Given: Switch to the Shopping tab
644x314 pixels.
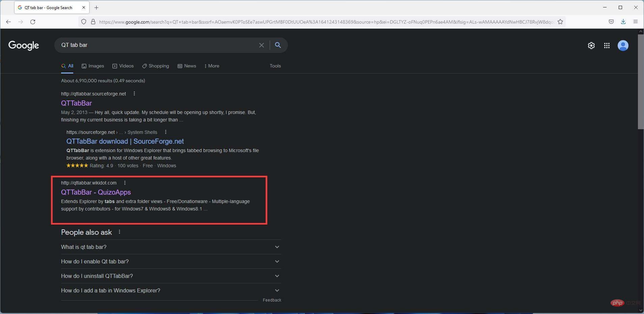Looking at the screenshot, I should [156, 66].
